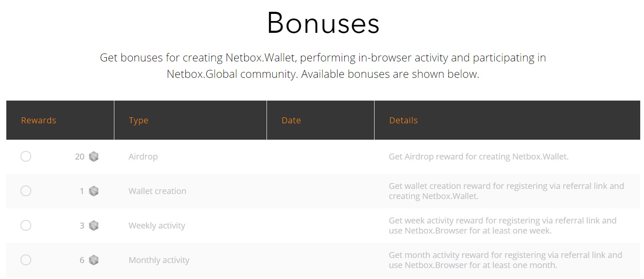Click the Details column header
644x279 pixels.
(x=403, y=120)
